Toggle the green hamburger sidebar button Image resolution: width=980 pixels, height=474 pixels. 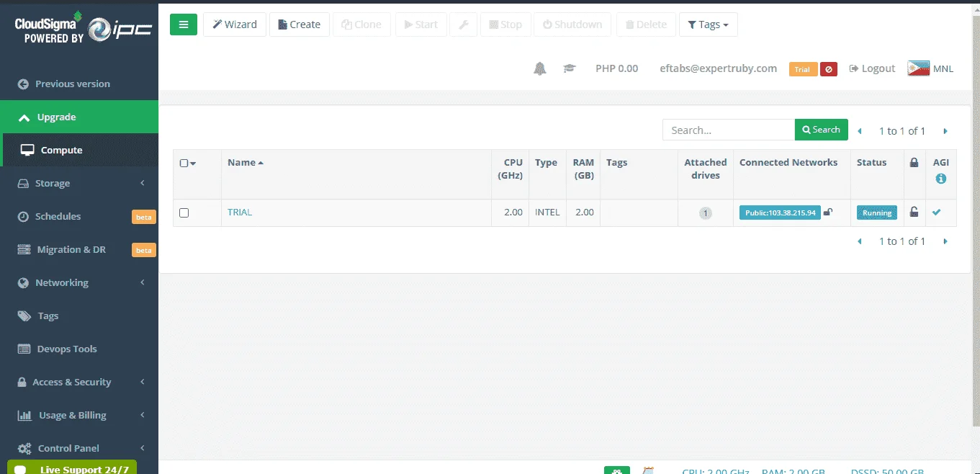pyautogui.click(x=184, y=24)
